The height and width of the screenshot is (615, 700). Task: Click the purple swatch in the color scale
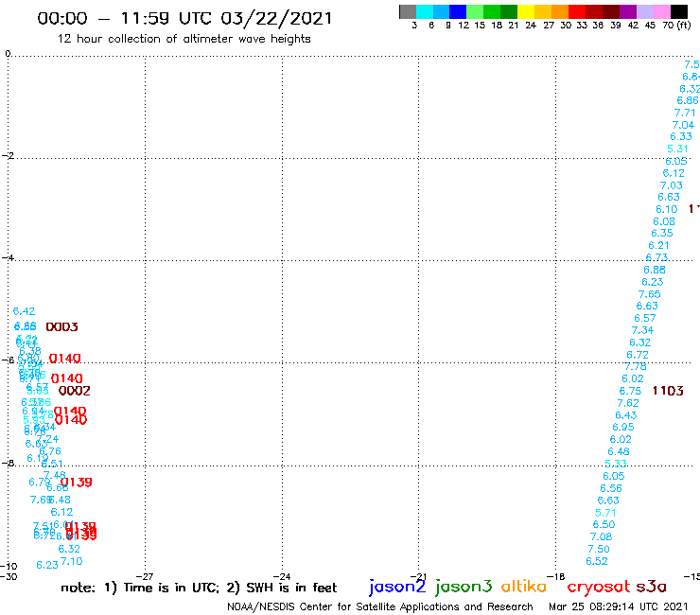coord(628,11)
